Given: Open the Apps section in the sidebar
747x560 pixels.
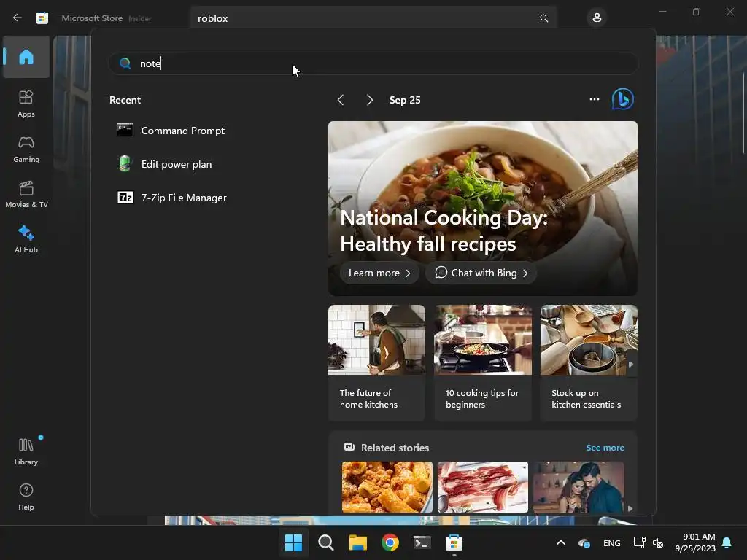Looking at the screenshot, I should 26,104.
